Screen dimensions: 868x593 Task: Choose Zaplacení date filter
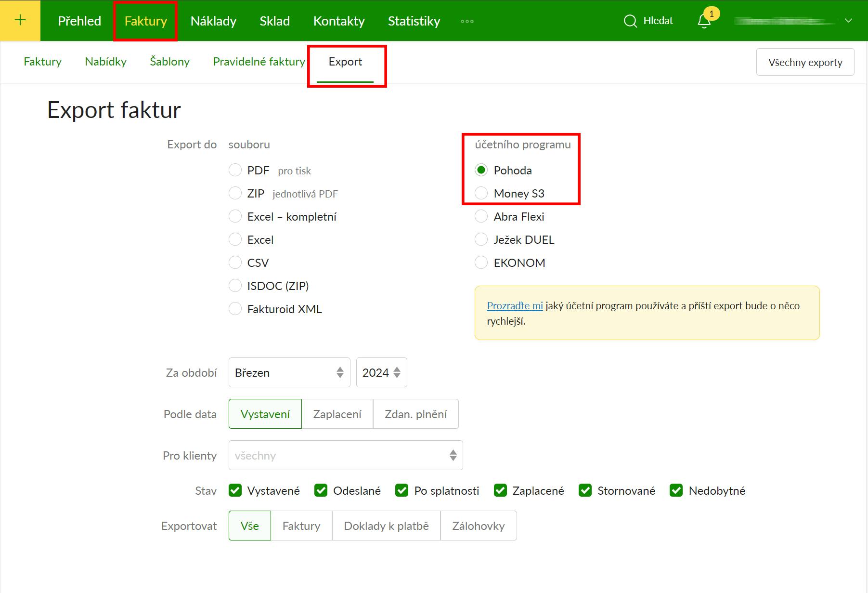337,414
